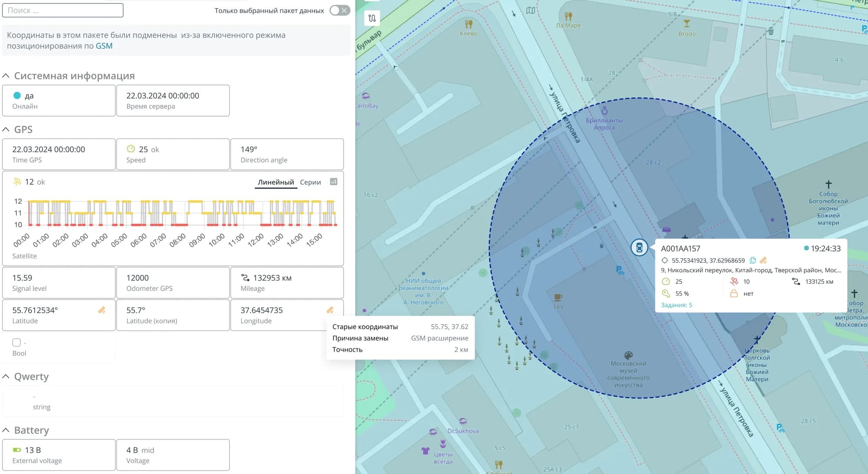
Task: Switch to the Серии chart tab
Action: click(310, 182)
